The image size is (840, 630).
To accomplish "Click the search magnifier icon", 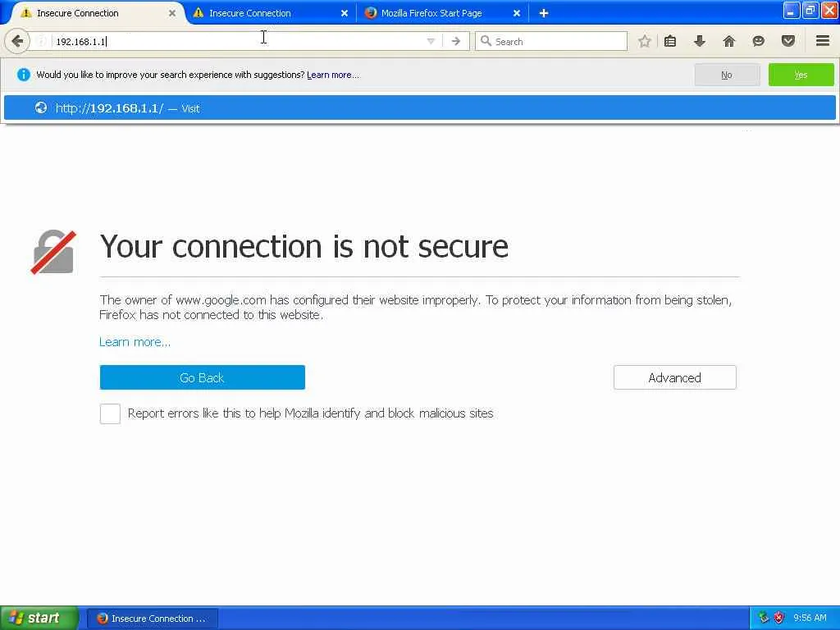I will (x=486, y=41).
